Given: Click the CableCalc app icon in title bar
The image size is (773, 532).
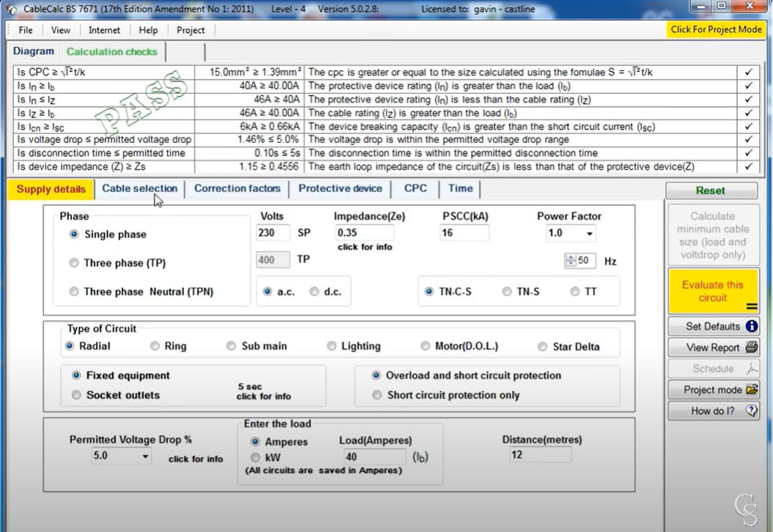Looking at the screenshot, I should pos(10,10).
